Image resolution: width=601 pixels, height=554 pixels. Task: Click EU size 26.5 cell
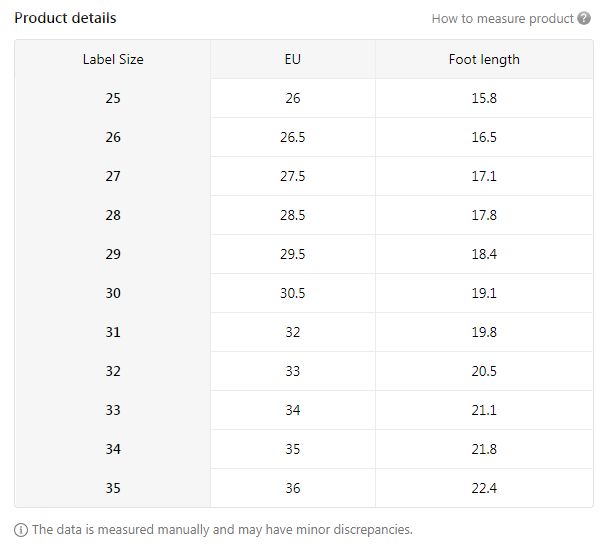click(x=292, y=137)
